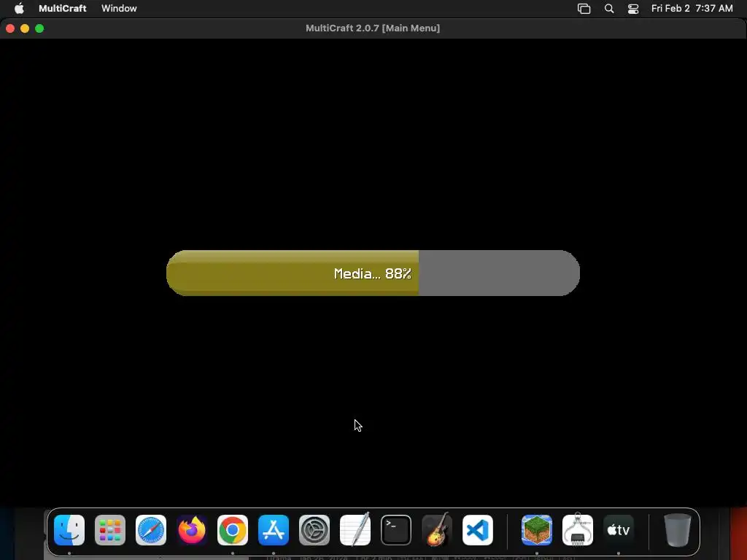Open Apple TV from the Dock

pyautogui.click(x=619, y=530)
